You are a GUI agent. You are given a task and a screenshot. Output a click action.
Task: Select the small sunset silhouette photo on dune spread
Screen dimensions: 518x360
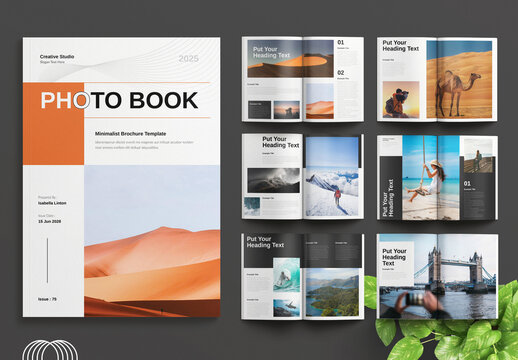tap(287, 110)
